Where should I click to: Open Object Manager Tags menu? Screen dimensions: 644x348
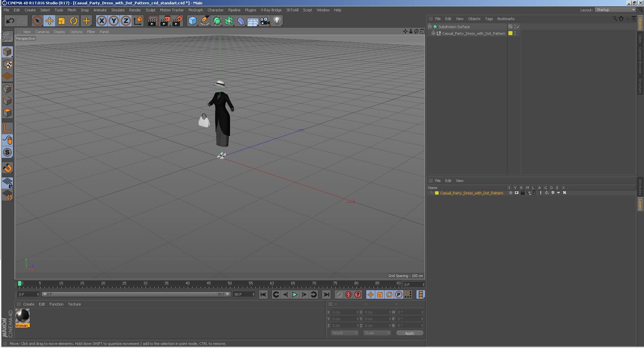489,19
